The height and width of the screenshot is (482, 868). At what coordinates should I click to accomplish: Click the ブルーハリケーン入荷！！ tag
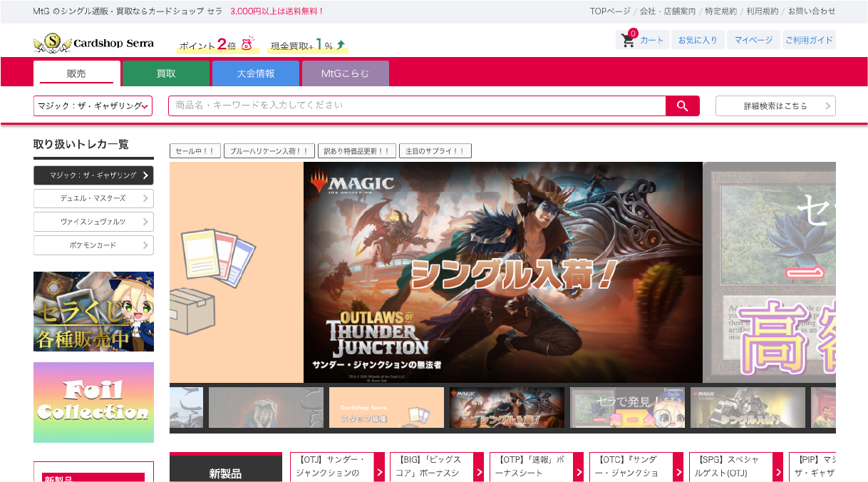point(269,151)
